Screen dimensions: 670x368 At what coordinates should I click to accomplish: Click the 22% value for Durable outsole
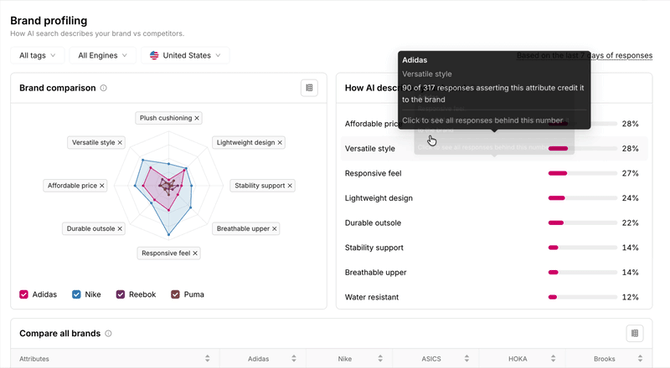click(630, 223)
